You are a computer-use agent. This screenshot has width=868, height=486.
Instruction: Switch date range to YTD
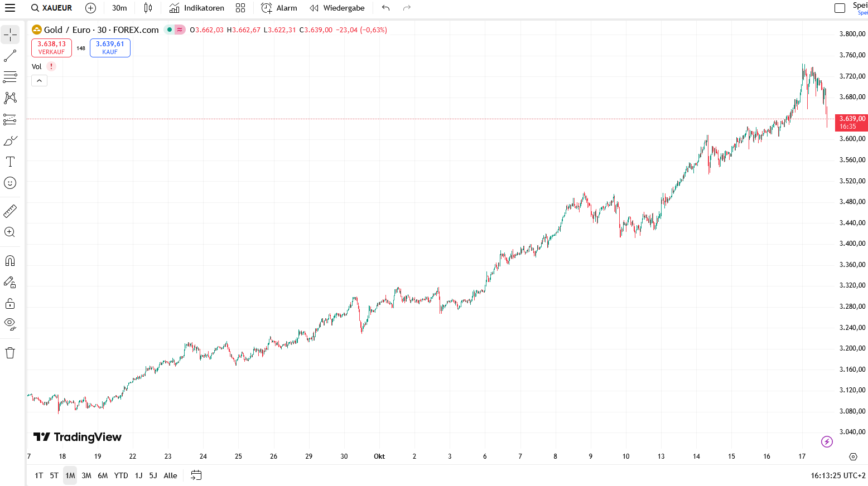(121, 475)
